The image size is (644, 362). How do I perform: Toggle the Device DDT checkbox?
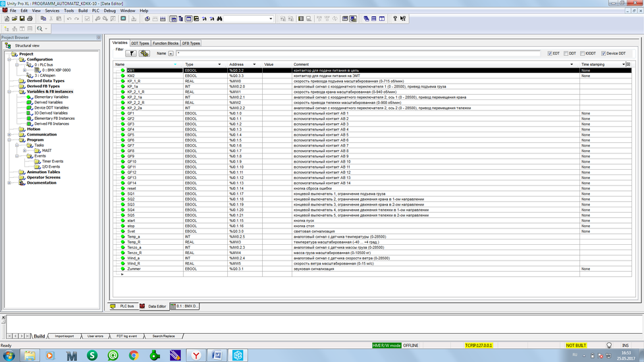(603, 53)
